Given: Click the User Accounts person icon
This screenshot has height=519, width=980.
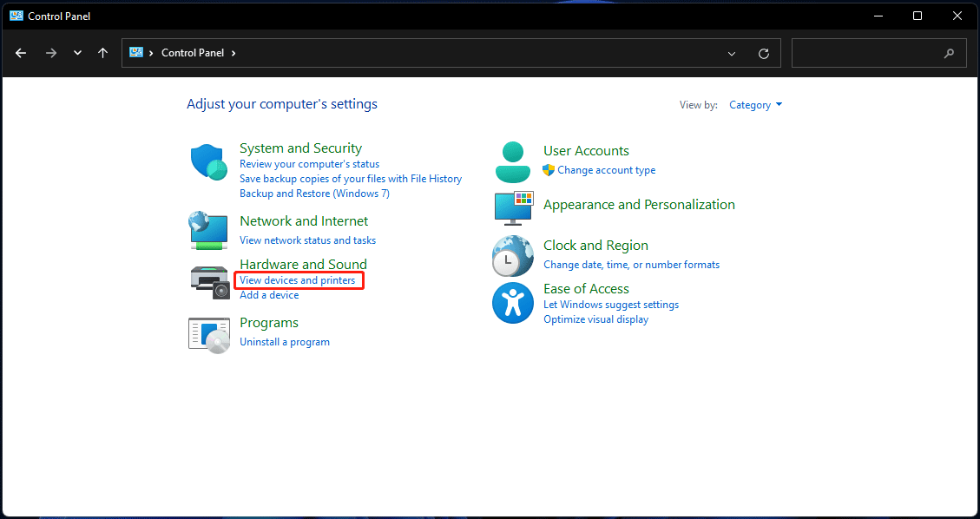Looking at the screenshot, I should coord(512,161).
